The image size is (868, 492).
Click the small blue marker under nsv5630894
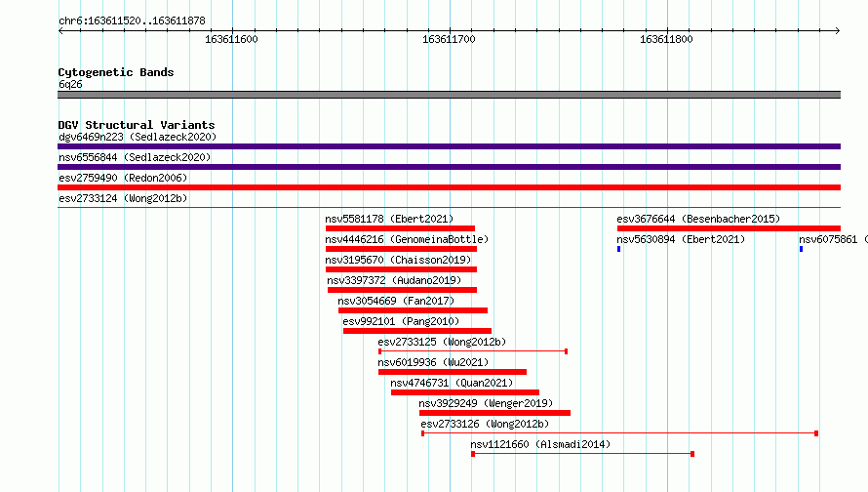(619, 249)
